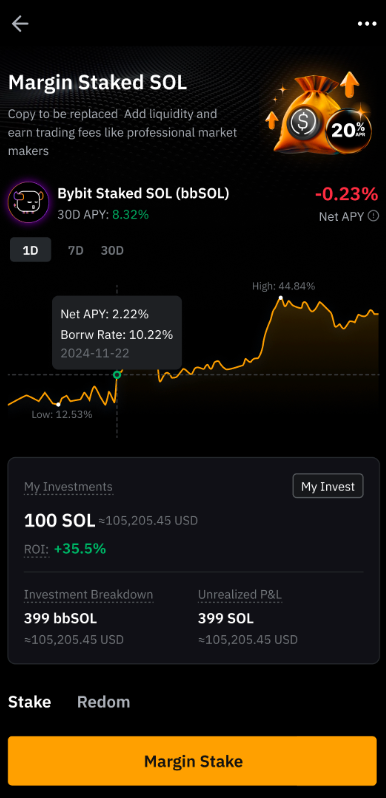This screenshot has height=798, width=386.
Task: Open the My Invest button
Action: coord(328,486)
